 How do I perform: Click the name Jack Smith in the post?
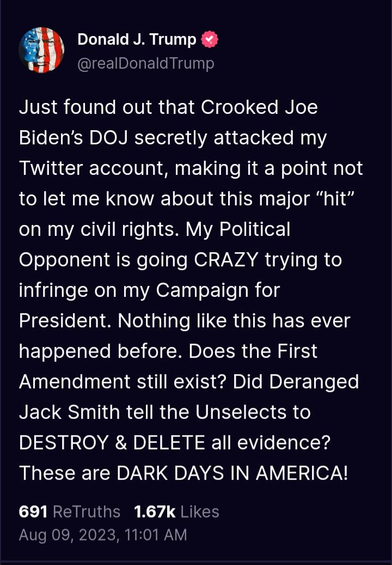69,412
